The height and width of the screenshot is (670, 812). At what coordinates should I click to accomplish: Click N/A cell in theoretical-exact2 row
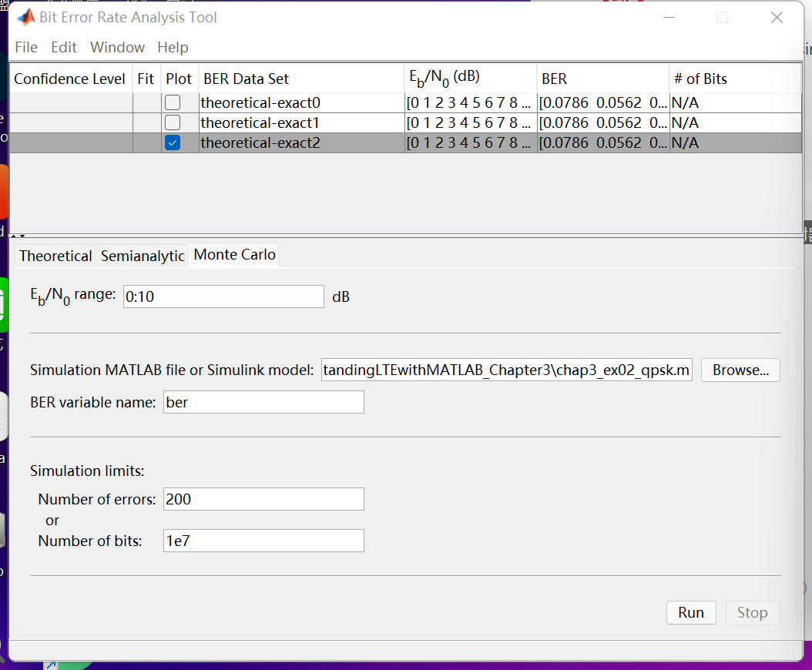(x=736, y=143)
